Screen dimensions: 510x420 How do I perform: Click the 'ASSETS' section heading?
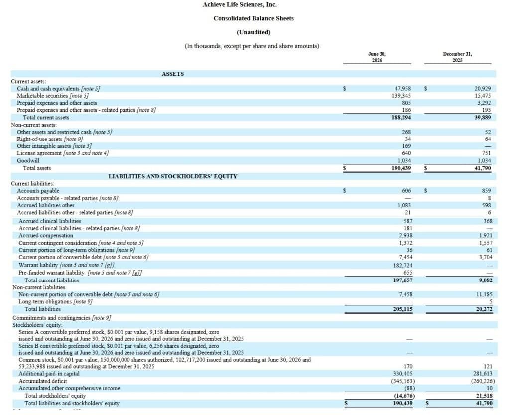173,74
